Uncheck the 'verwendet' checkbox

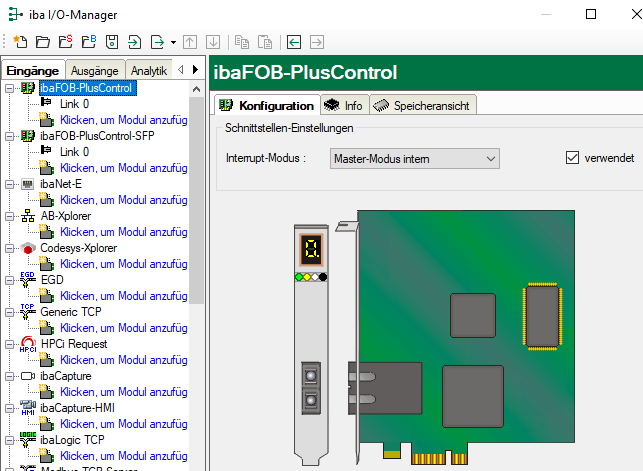click(573, 158)
